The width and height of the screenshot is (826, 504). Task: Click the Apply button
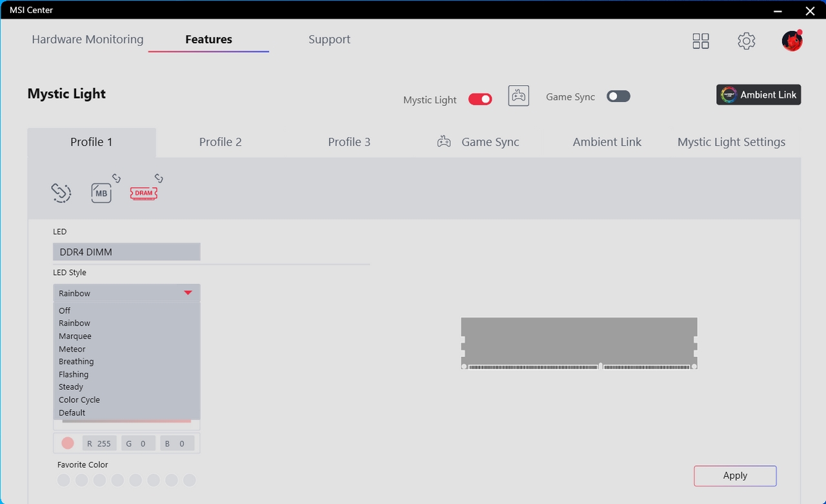(735, 476)
